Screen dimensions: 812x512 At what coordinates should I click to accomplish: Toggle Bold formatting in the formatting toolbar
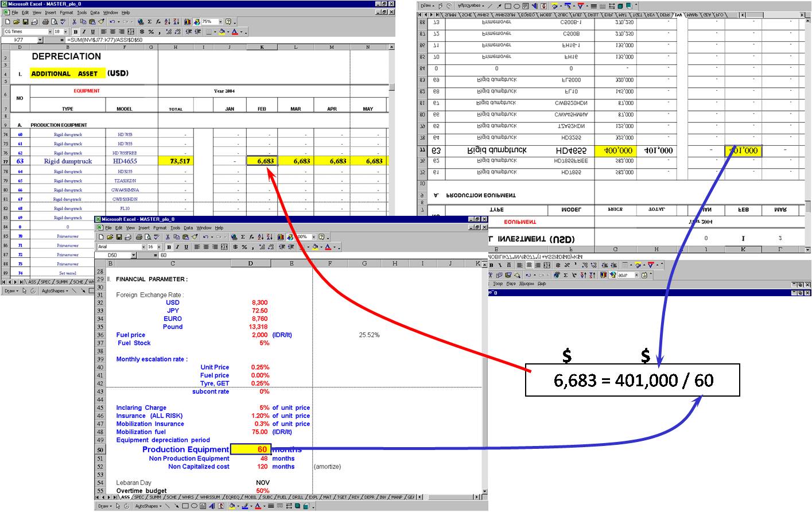tap(169, 247)
